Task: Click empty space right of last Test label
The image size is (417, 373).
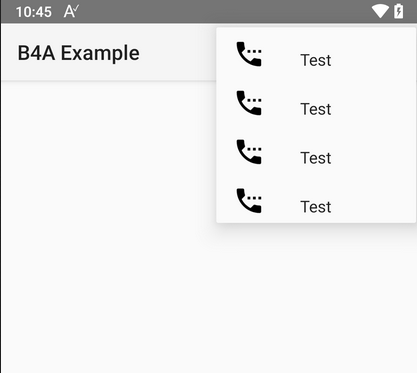Action: 372,207
